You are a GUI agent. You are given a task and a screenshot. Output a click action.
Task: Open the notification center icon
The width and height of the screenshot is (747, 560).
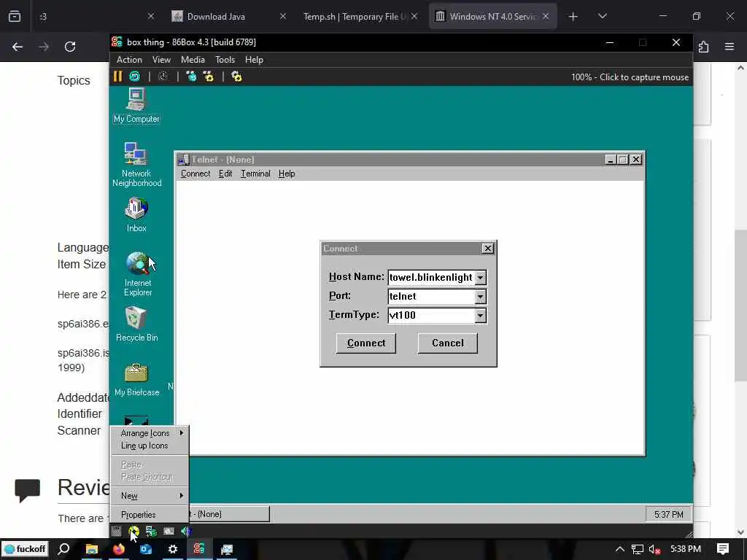pyautogui.click(x=723, y=549)
